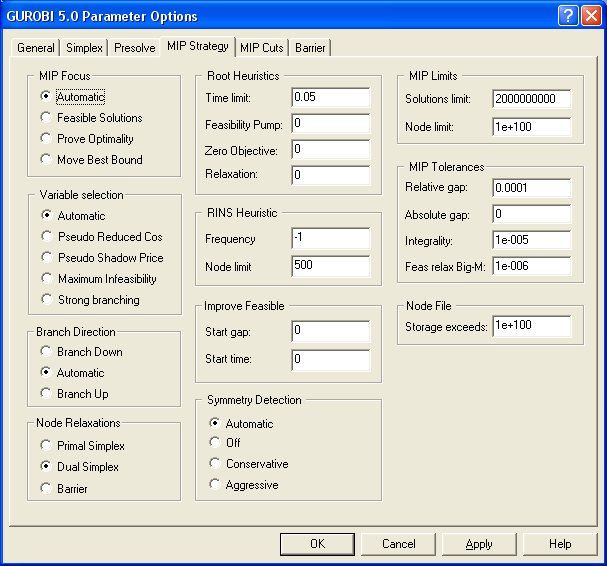Select Strong branching option
Image resolution: width=607 pixels, height=566 pixels.
point(90,299)
